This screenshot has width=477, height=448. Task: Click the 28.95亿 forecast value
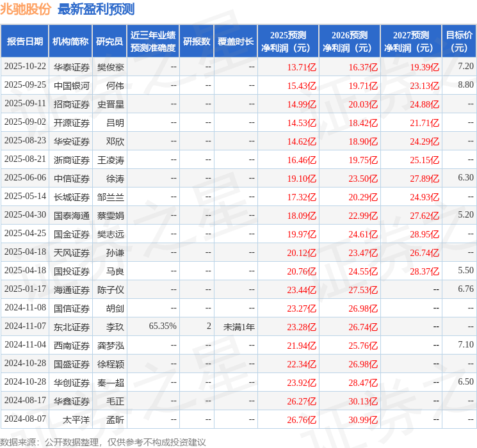click(424, 234)
